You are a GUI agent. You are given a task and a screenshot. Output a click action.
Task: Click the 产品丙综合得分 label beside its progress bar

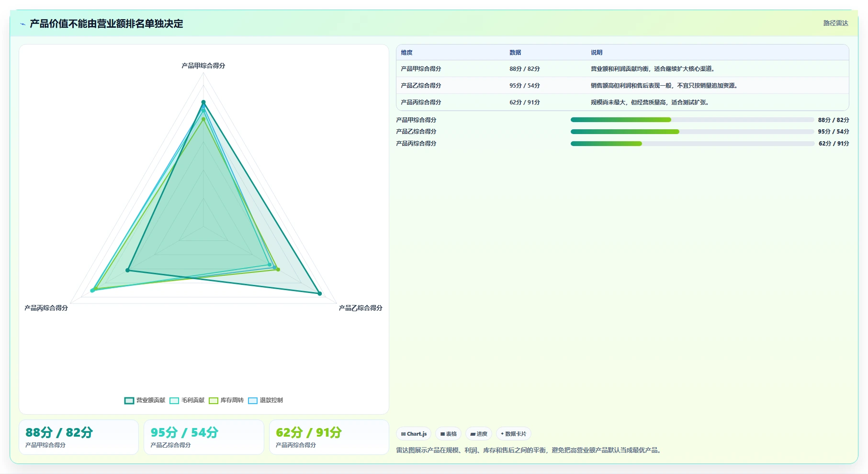tap(416, 144)
